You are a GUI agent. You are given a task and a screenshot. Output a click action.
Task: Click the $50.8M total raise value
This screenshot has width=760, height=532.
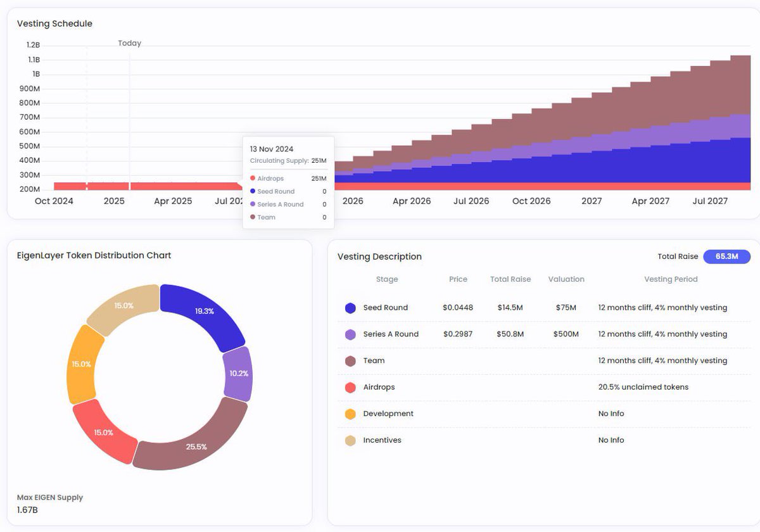click(510, 334)
